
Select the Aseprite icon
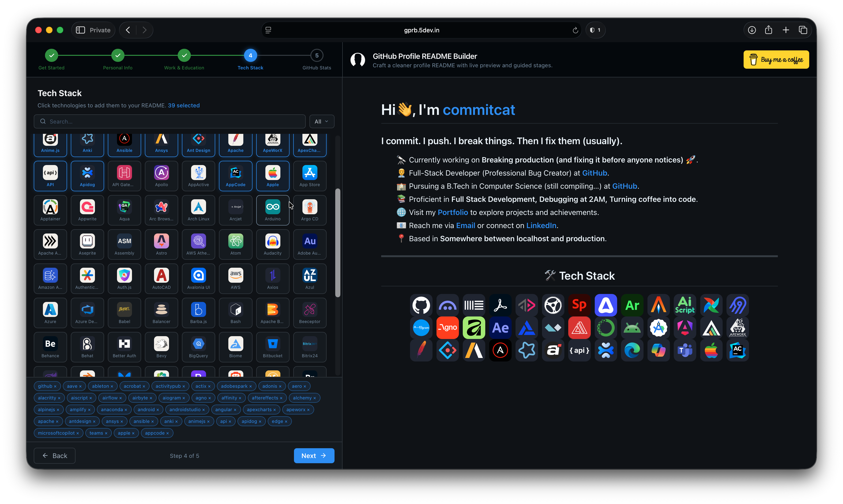[x=87, y=244]
